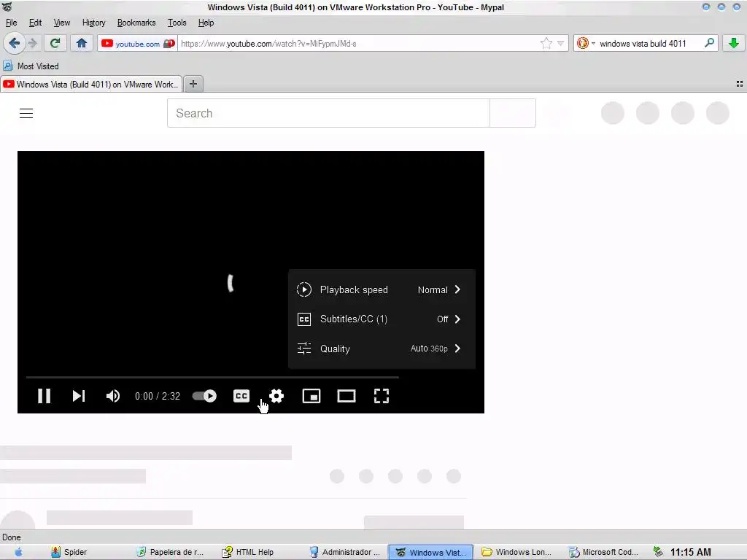Open the View menu
747x560 pixels.
click(61, 23)
